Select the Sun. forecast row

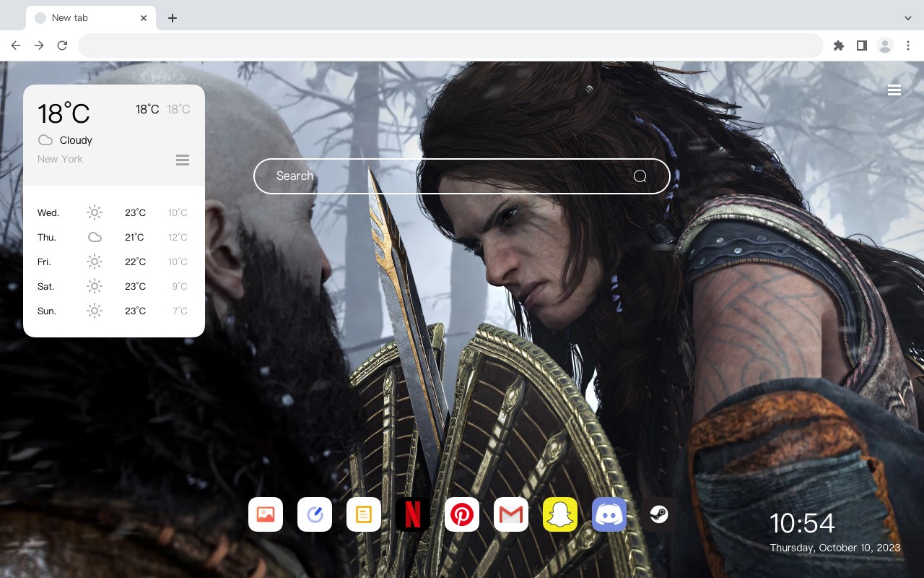(114, 311)
